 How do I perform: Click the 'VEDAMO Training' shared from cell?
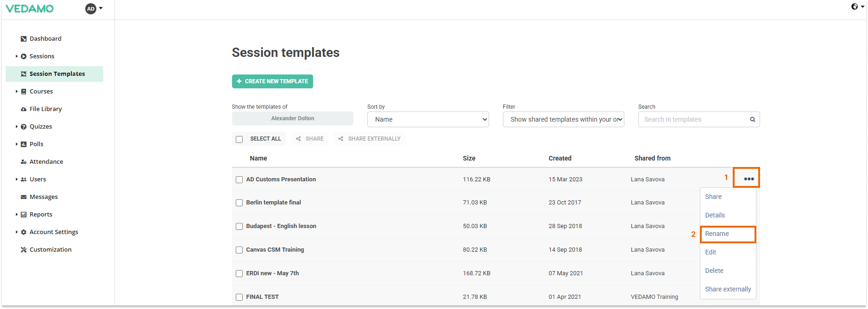point(654,297)
